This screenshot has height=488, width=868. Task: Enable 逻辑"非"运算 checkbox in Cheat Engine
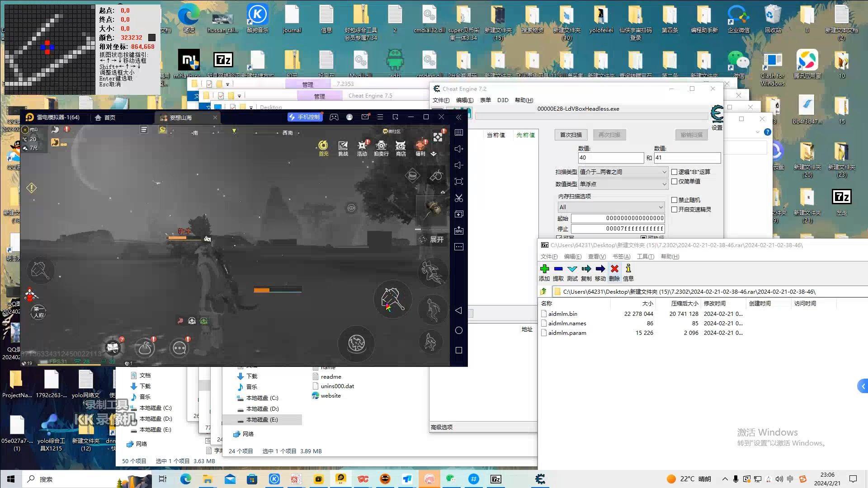(x=674, y=172)
